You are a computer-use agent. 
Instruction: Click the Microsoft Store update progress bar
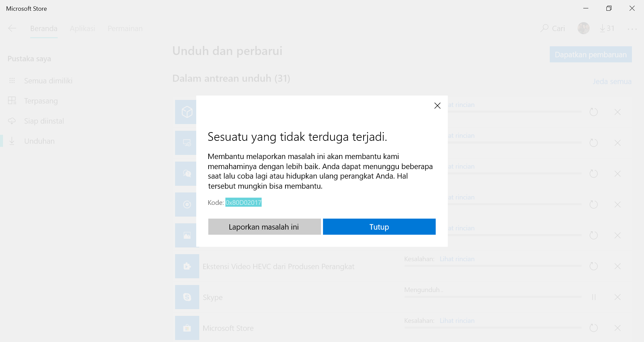click(x=493, y=328)
